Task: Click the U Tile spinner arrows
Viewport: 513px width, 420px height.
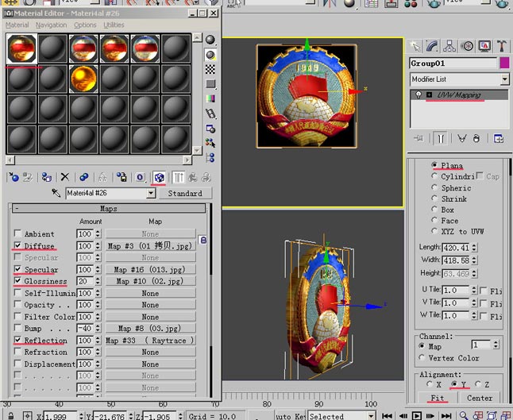Action: [474, 290]
